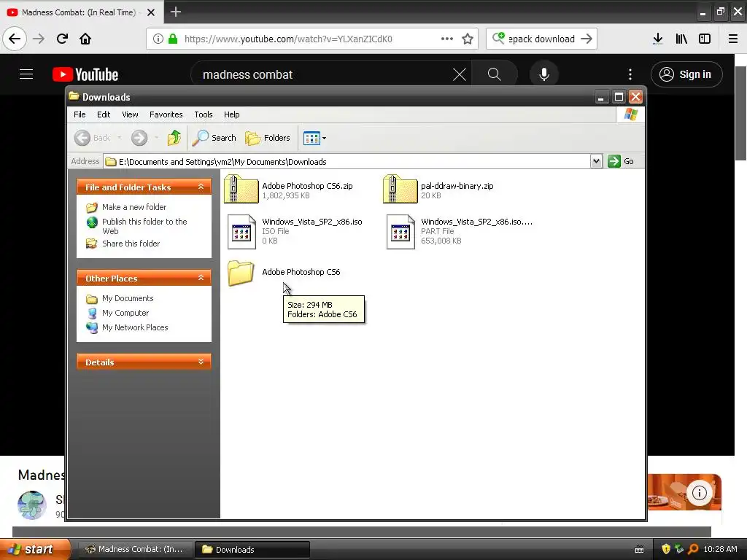Select the Adobe Photoshop CS6 folder icon
747x560 pixels.
pos(241,273)
